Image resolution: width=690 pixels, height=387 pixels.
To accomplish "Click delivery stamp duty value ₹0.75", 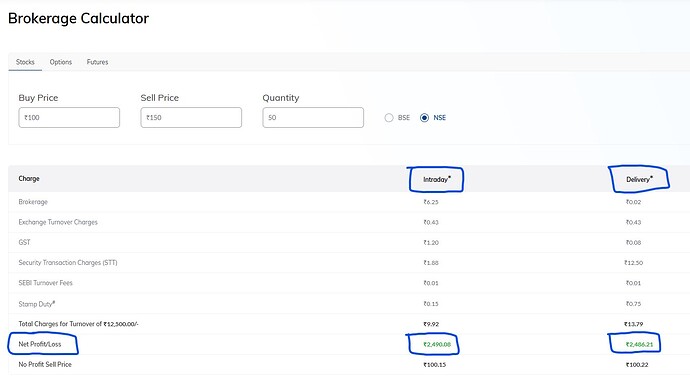I will click(633, 304).
